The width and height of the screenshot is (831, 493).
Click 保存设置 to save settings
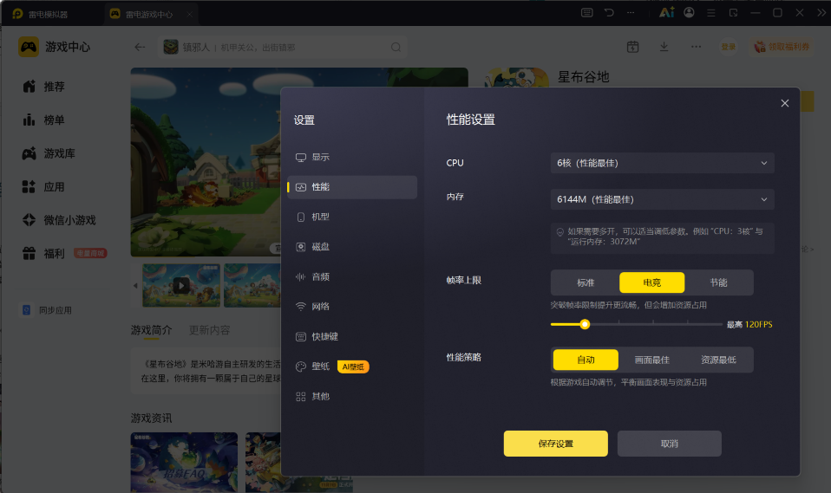[x=556, y=444]
